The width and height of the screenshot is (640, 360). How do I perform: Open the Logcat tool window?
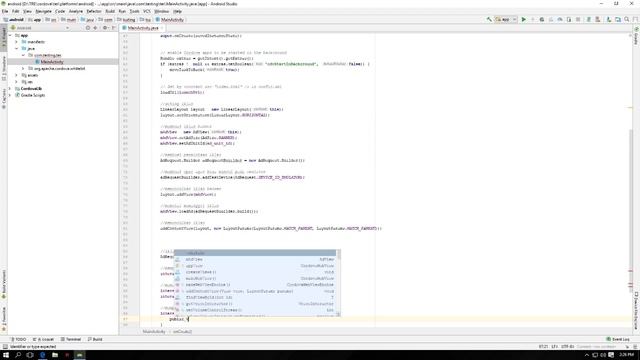tap(43, 339)
